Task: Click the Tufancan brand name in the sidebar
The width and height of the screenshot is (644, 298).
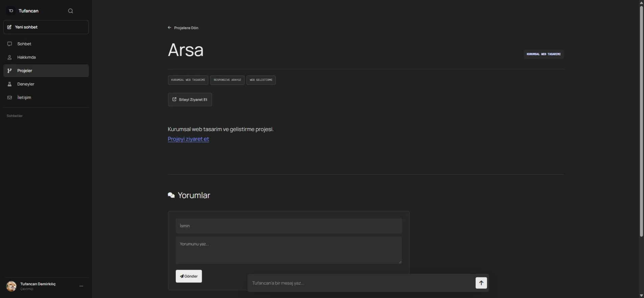Action: (28, 11)
